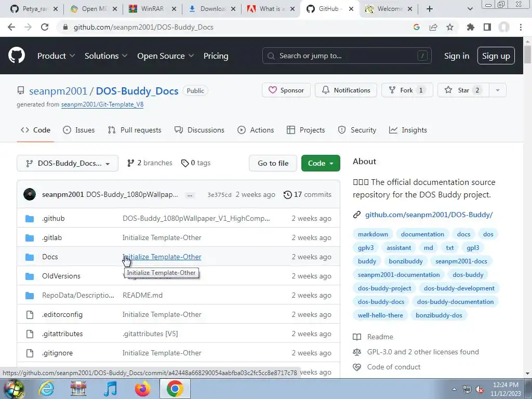The width and height of the screenshot is (532, 399).
Task: Click the Sign up button
Action: (496, 56)
